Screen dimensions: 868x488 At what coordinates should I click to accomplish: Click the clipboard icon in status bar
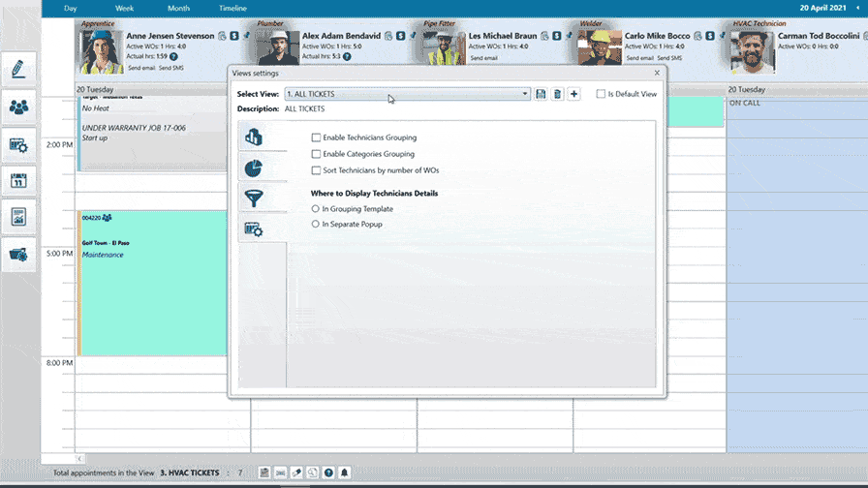264,473
